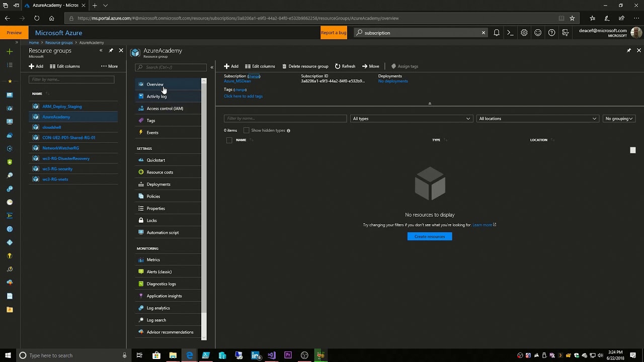This screenshot has width=644, height=362.
Task: Click Refresh in AzureAcademy toolbar
Action: [345, 66]
